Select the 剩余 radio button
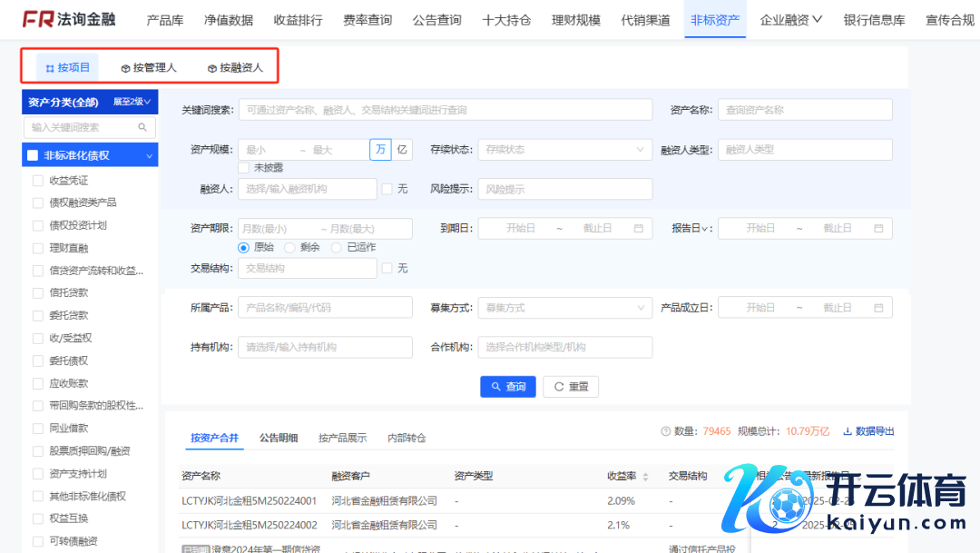Viewport: 980px width, 553px height. 289,247
